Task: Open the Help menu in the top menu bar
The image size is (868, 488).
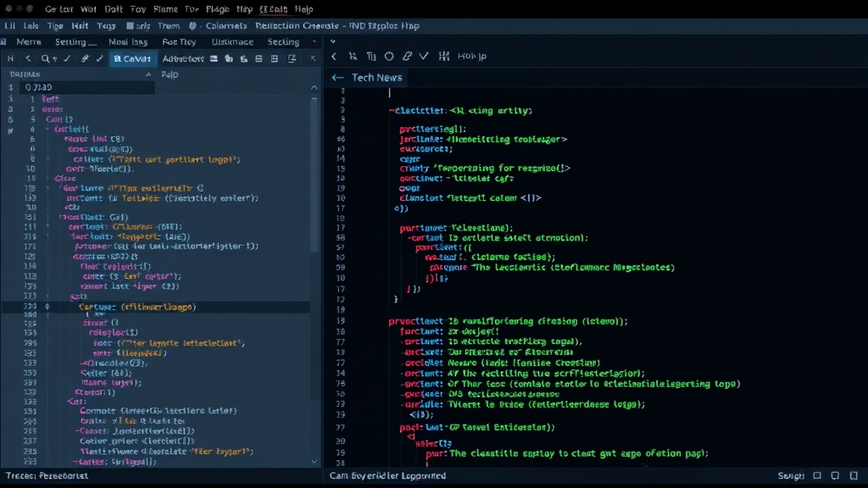Action: click(x=304, y=8)
